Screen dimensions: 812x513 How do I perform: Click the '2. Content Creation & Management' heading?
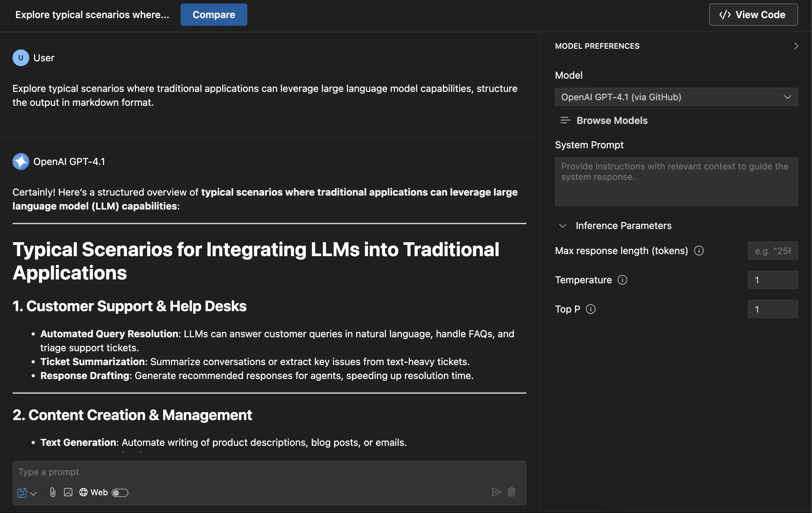click(133, 415)
